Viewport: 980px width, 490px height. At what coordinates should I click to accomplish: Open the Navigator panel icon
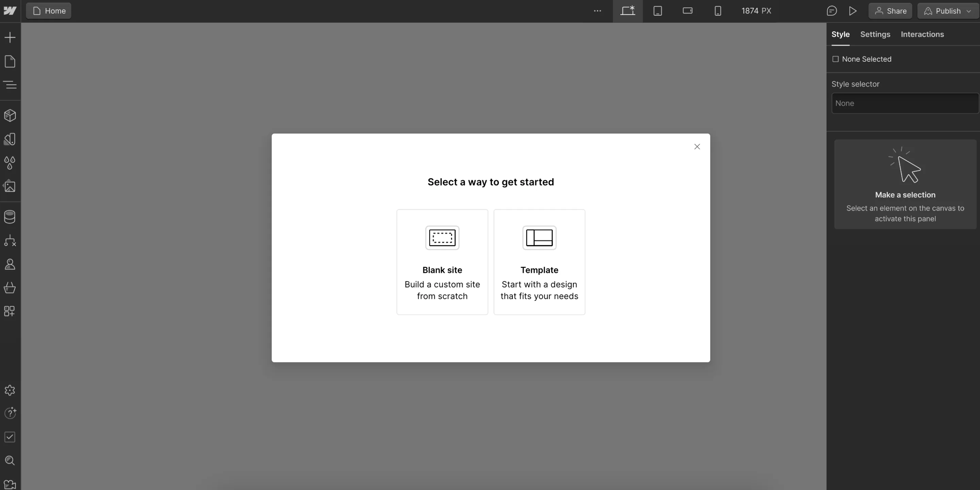click(10, 84)
